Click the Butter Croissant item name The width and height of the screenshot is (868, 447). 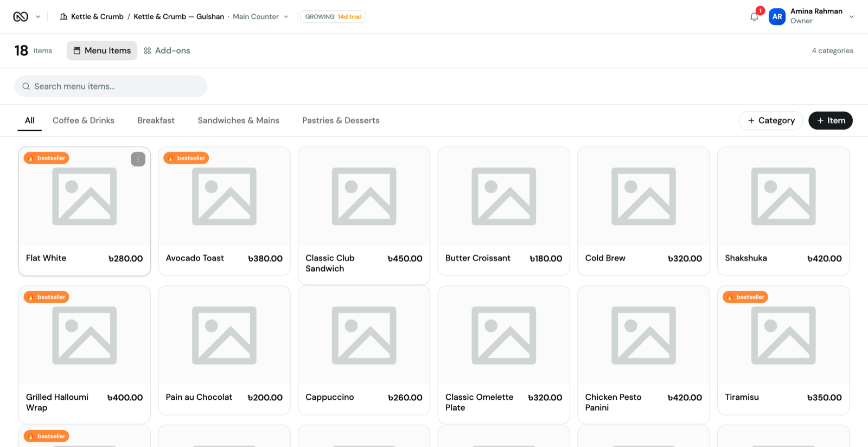478,258
